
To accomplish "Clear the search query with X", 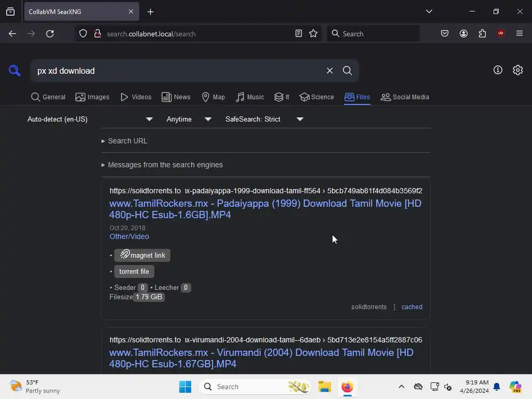I will click(329, 71).
